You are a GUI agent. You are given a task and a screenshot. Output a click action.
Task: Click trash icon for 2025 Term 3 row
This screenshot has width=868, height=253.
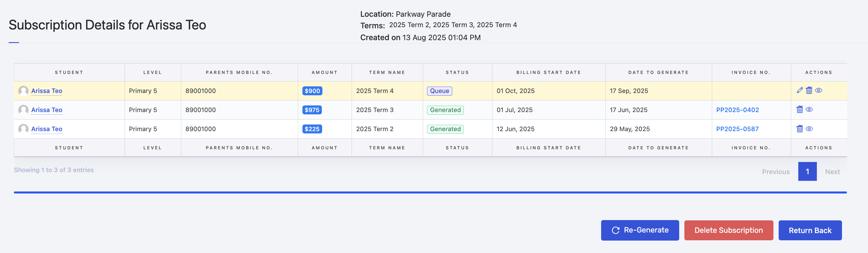point(799,109)
